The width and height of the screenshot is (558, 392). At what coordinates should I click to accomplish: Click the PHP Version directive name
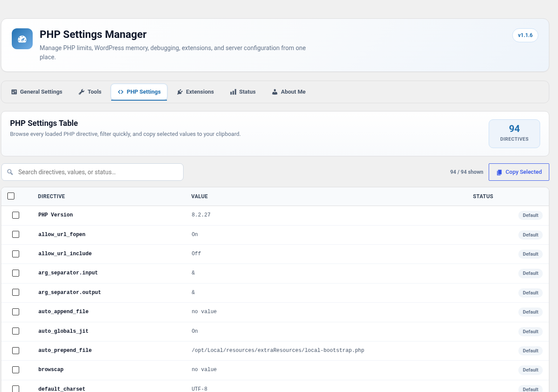click(55, 215)
